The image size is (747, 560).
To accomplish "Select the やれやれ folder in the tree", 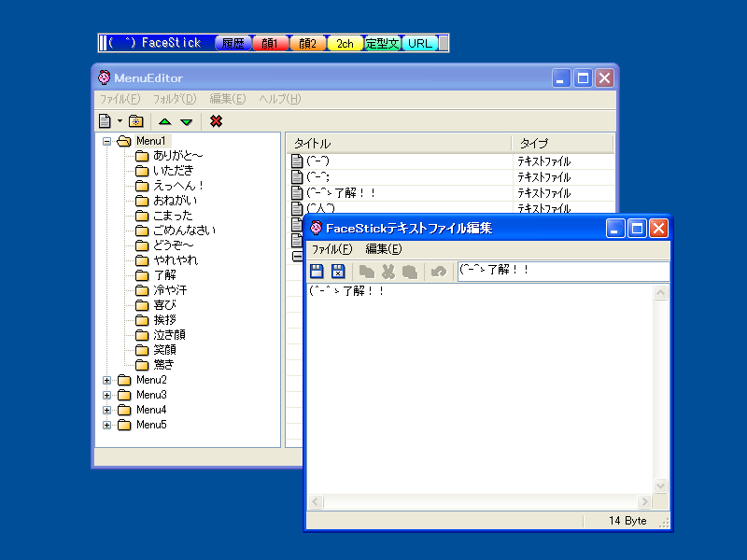I will [176, 260].
